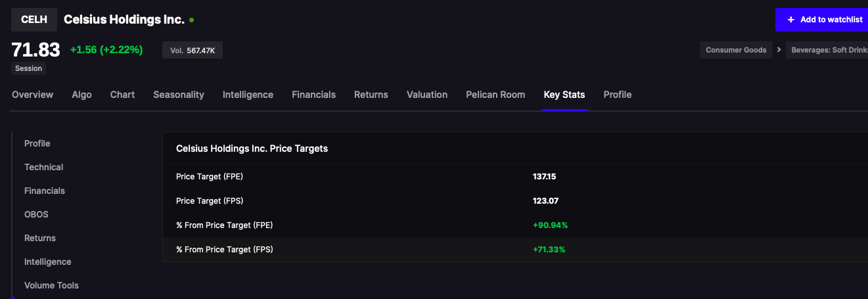Viewport: 868px width, 299px height.
Task: Click the green market status dot
Action: [191, 20]
